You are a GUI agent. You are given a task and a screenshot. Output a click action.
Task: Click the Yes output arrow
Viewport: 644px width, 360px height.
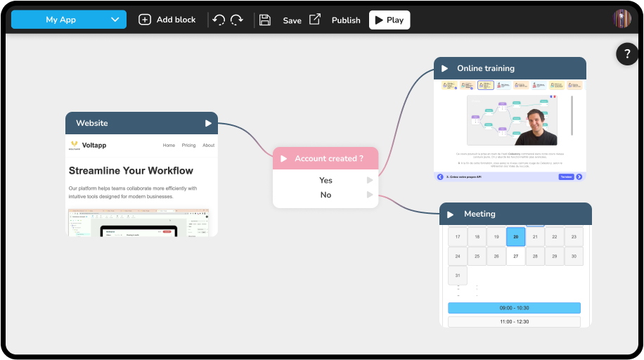370,180
